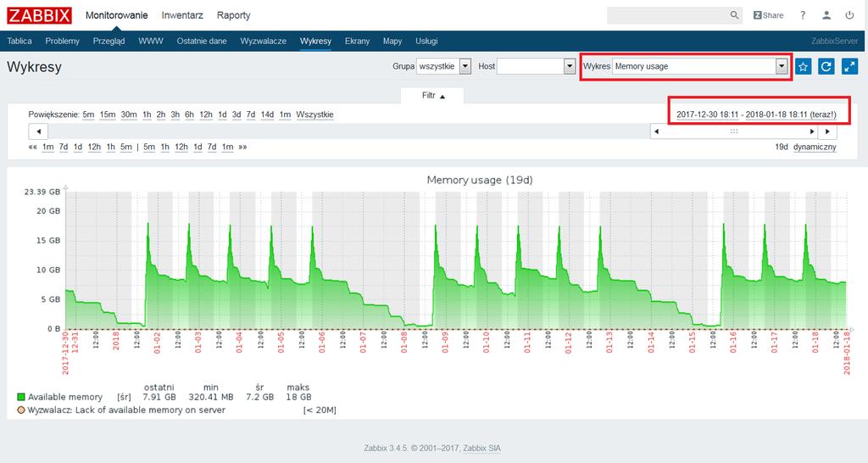Click the maks value 18 GB
The width and height of the screenshot is (868, 463).
pos(299,397)
